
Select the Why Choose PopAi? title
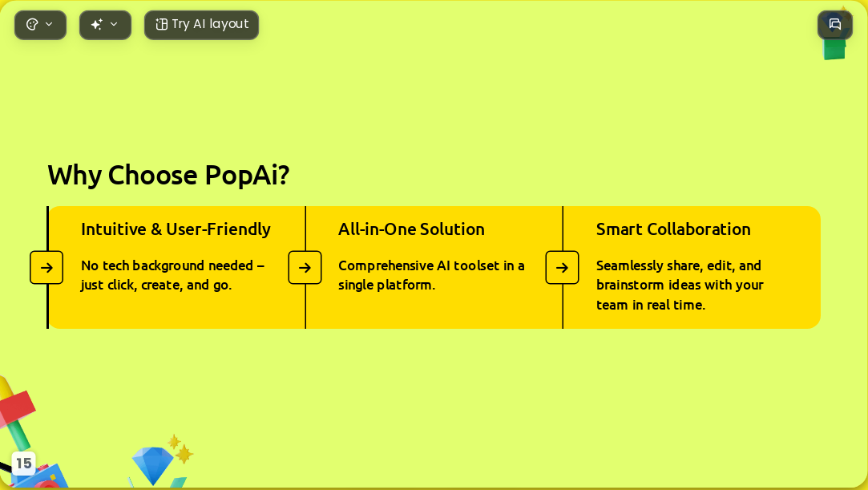[x=168, y=175]
